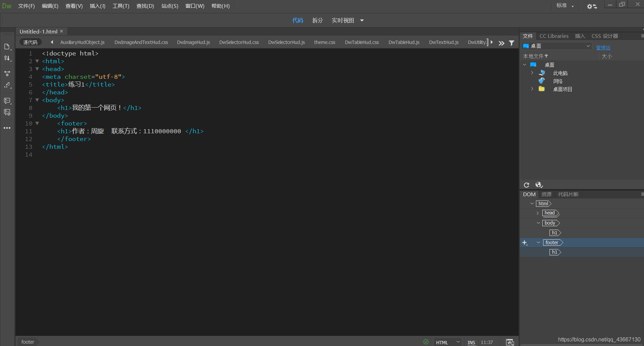
Task: Collapse the head code fold on line 3
Action: click(37, 69)
